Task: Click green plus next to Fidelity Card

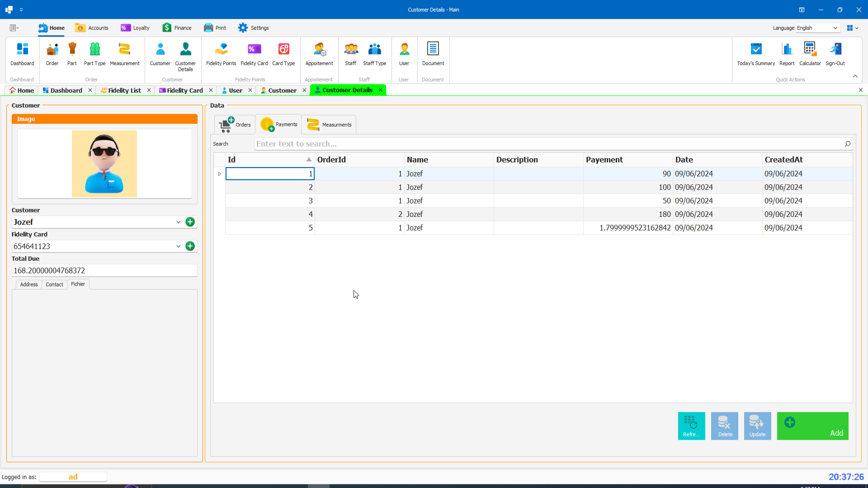Action: click(190, 246)
